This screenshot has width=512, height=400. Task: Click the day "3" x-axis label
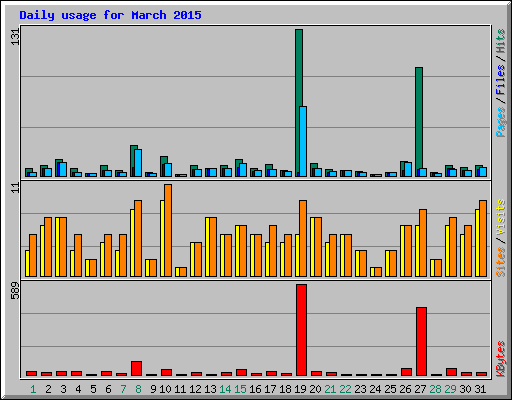tap(63, 389)
